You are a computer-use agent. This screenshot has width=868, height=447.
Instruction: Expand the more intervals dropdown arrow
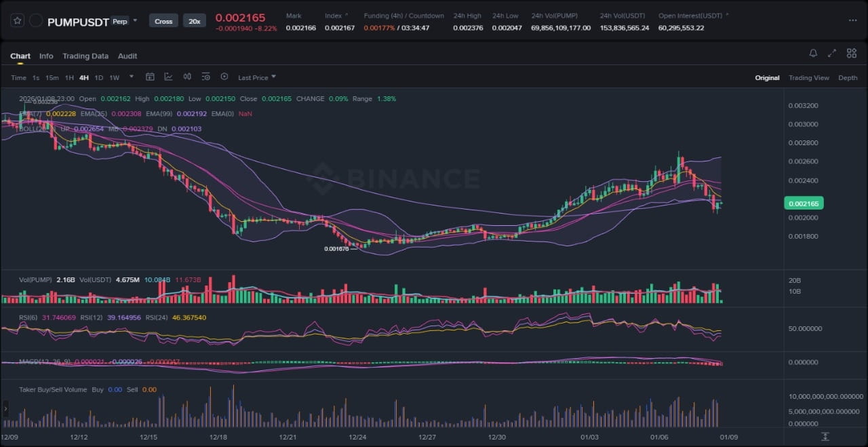click(x=132, y=77)
